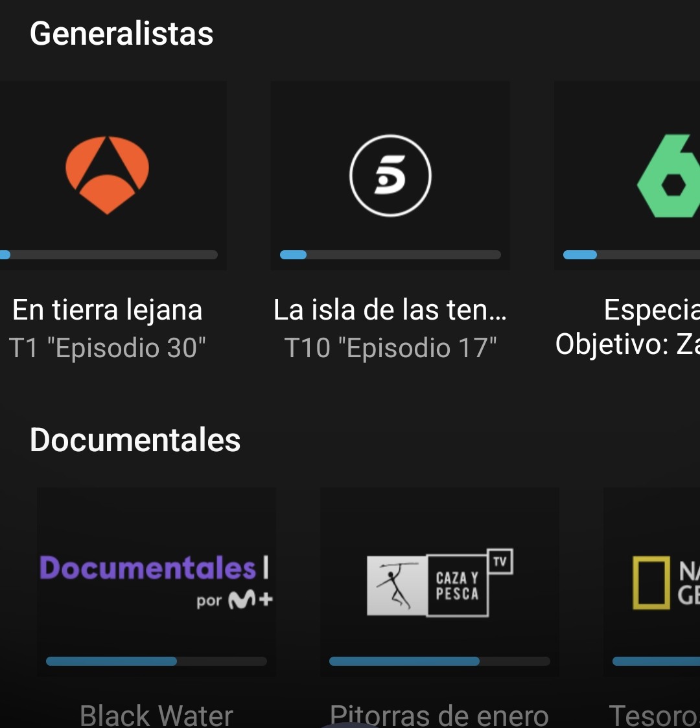Click the Antena 3 progress bar
Screen dimensions: 700x728
109,254
